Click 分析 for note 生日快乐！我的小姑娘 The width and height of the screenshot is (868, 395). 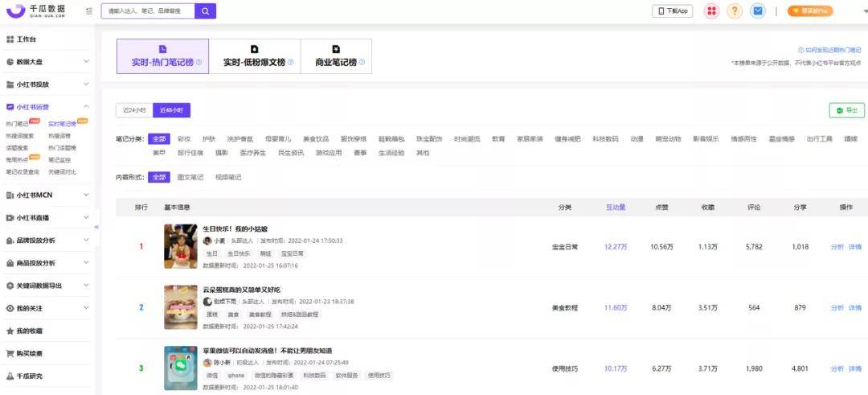click(x=837, y=246)
